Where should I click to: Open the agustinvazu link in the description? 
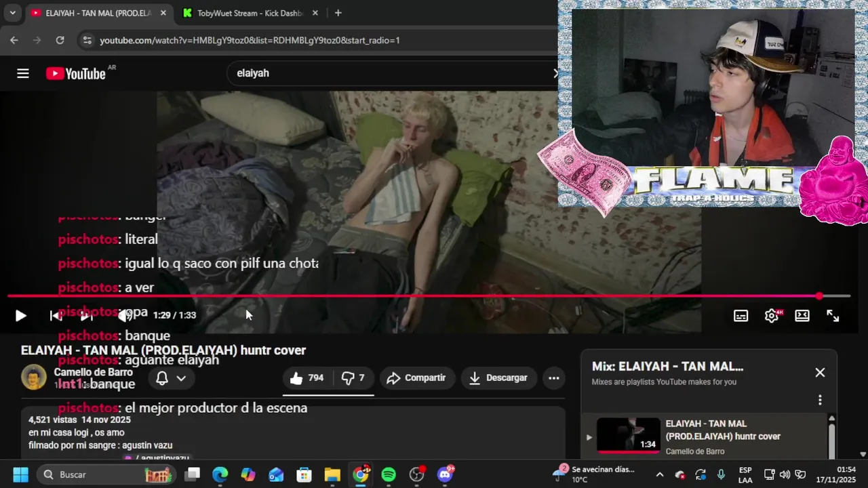157,458
